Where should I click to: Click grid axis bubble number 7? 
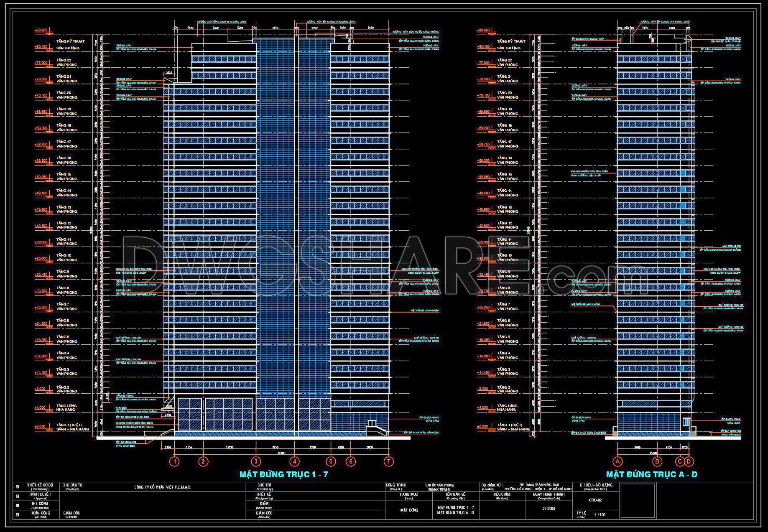tap(389, 461)
